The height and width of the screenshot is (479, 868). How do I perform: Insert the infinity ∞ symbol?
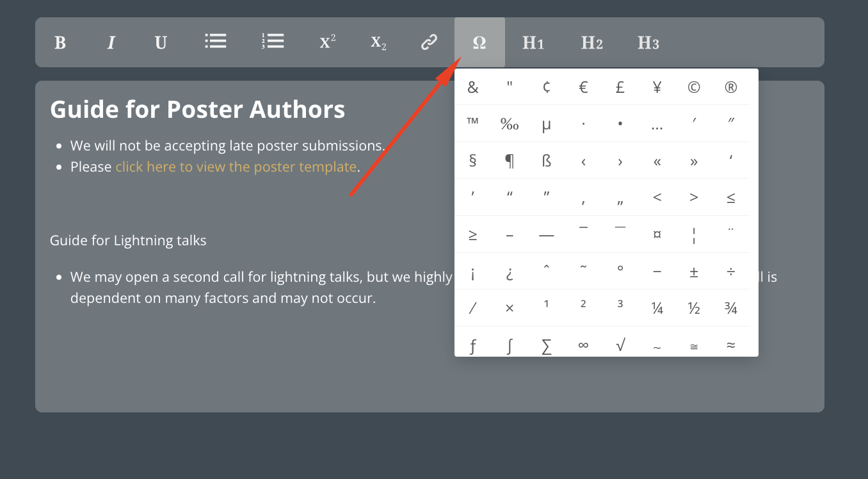coord(583,344)
